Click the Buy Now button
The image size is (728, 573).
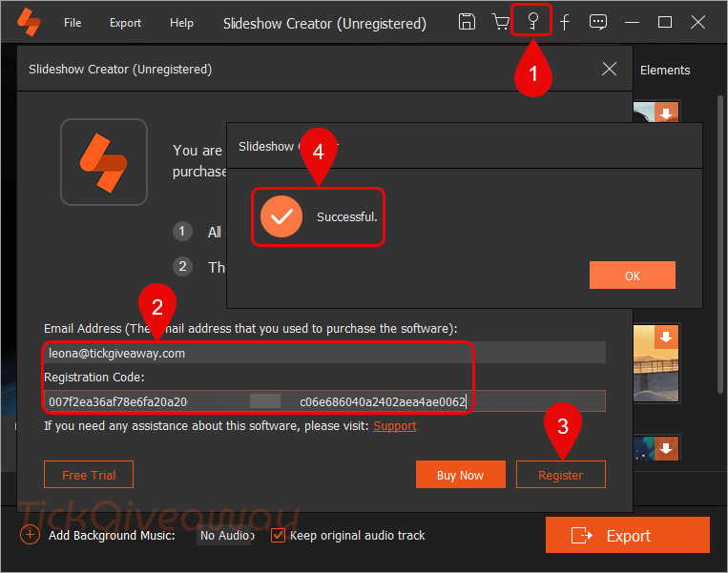[x=460, y=475]
